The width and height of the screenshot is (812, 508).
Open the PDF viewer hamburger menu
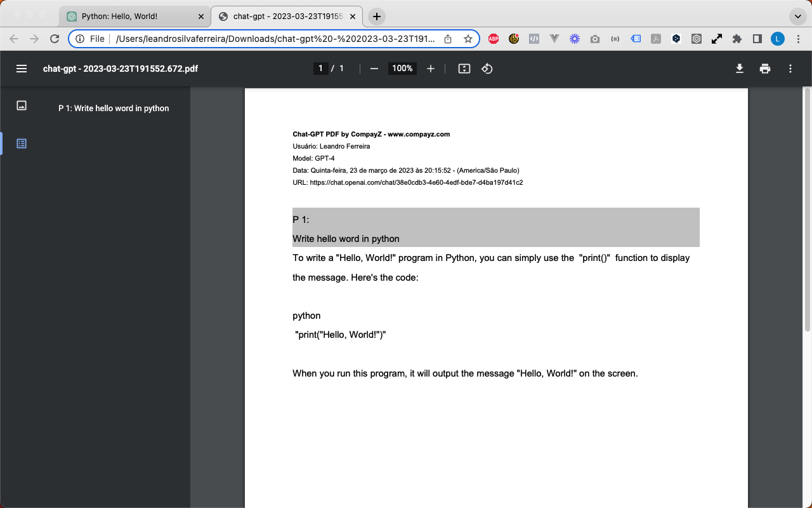tap(22, 68)
